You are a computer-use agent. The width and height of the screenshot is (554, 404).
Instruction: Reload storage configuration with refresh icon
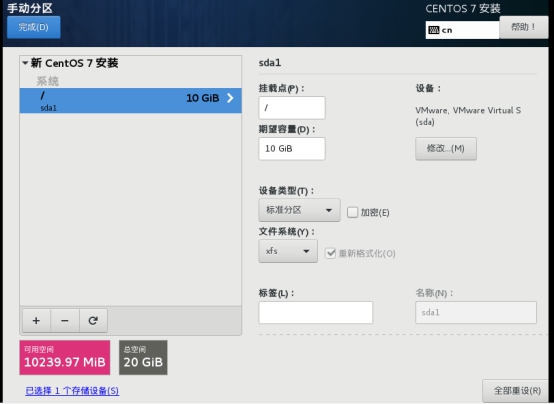93,320
